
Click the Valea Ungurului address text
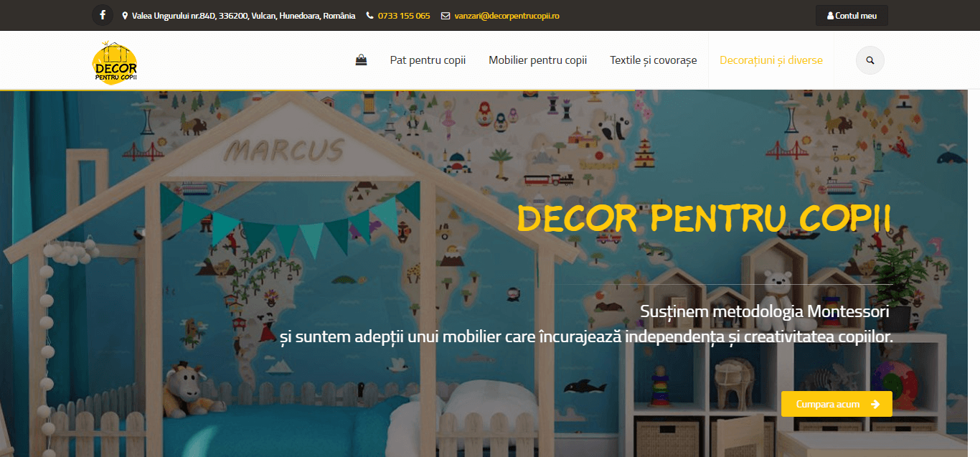pos(244,16)
